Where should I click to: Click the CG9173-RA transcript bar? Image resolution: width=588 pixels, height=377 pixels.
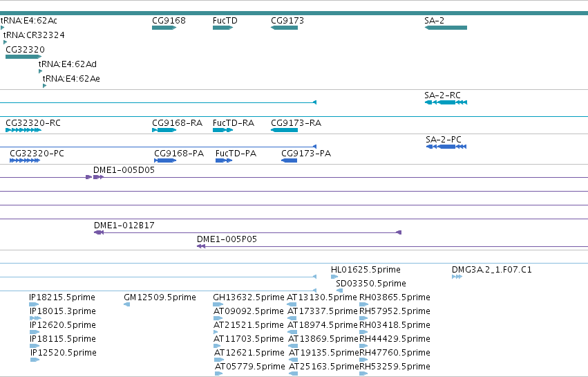click(284, 130)
